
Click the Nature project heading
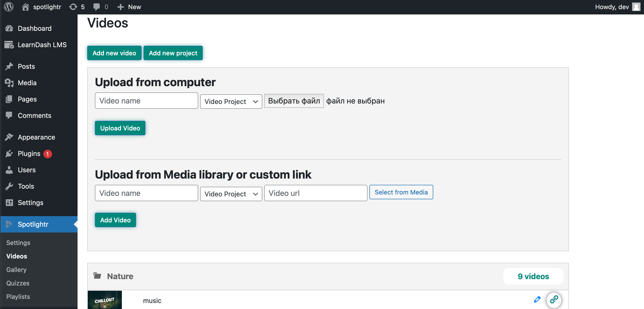pyautogui.click(x=120, y=276)
